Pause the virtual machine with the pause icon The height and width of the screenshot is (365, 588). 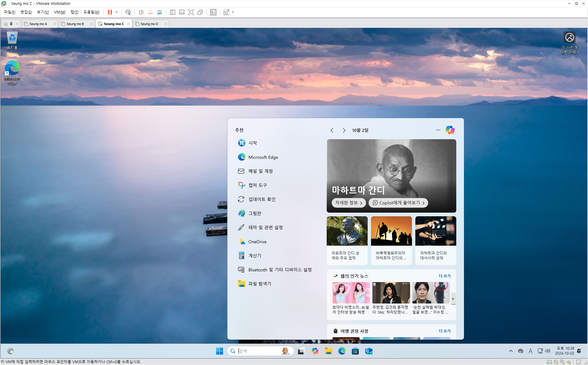coord(110,12)
